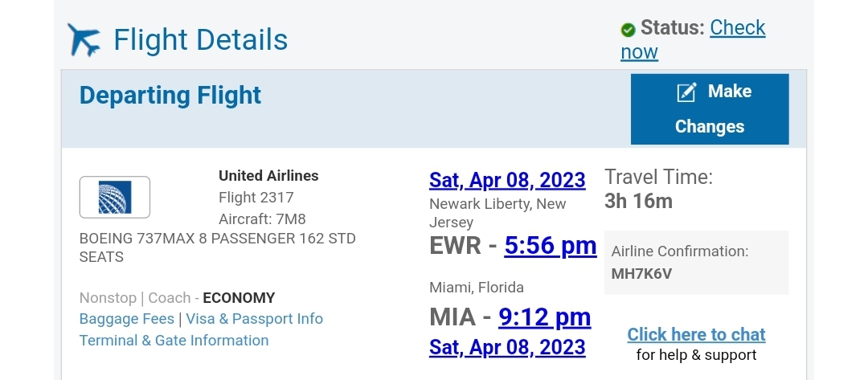Click the Flight Details heading text
868x380 pixels.
200,40
